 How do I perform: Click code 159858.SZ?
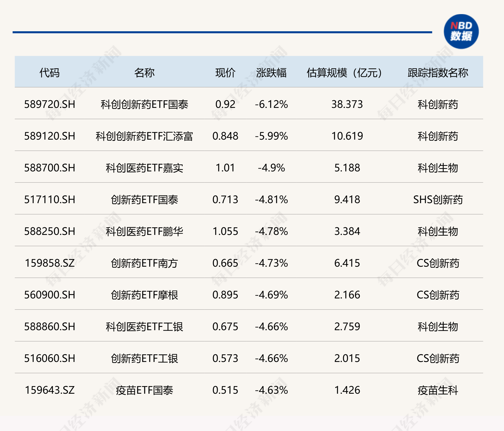(50, 263)
